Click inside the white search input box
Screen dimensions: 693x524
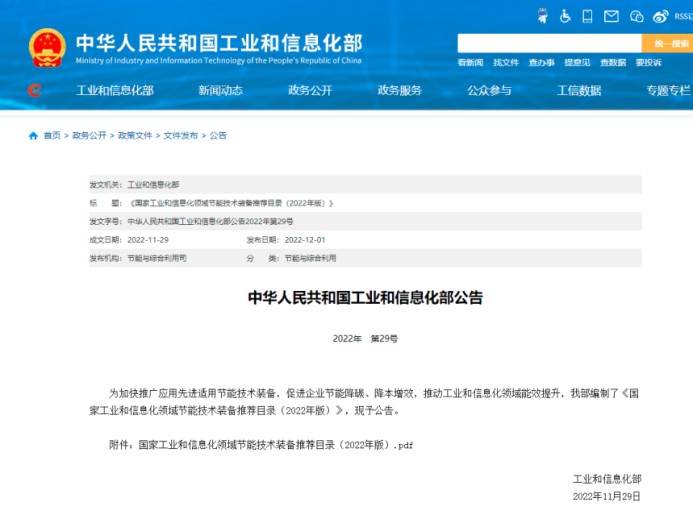point(548,43)
